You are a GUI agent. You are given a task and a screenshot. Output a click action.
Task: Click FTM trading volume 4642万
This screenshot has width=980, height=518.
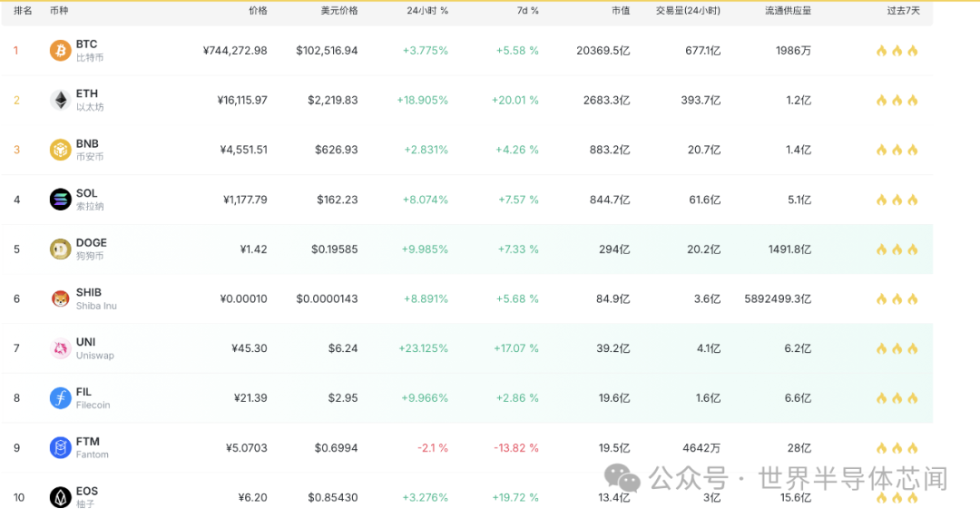coord(701,448)
